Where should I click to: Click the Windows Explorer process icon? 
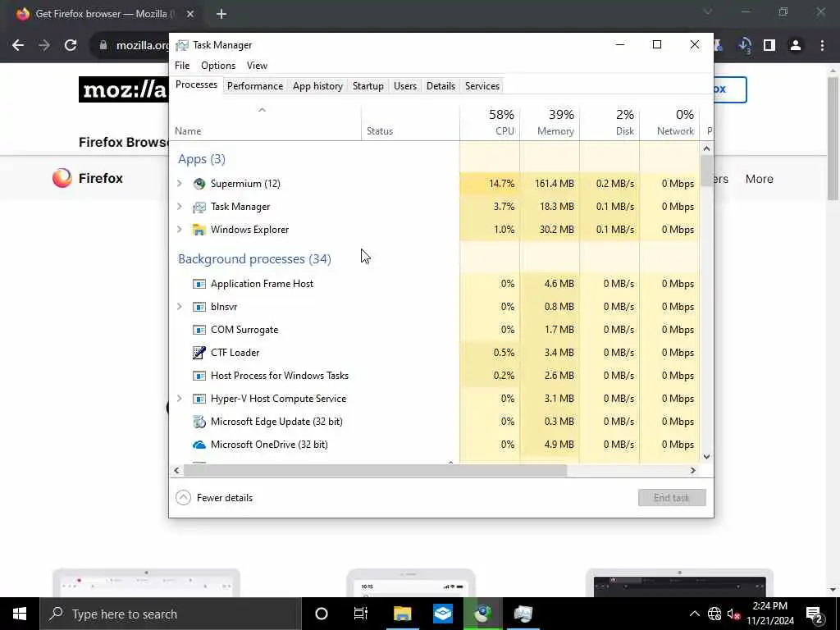(x=199, y=230)
